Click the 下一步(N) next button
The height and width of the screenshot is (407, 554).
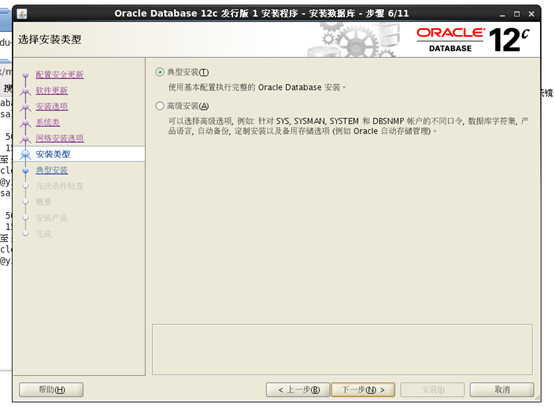click(363, 390)
